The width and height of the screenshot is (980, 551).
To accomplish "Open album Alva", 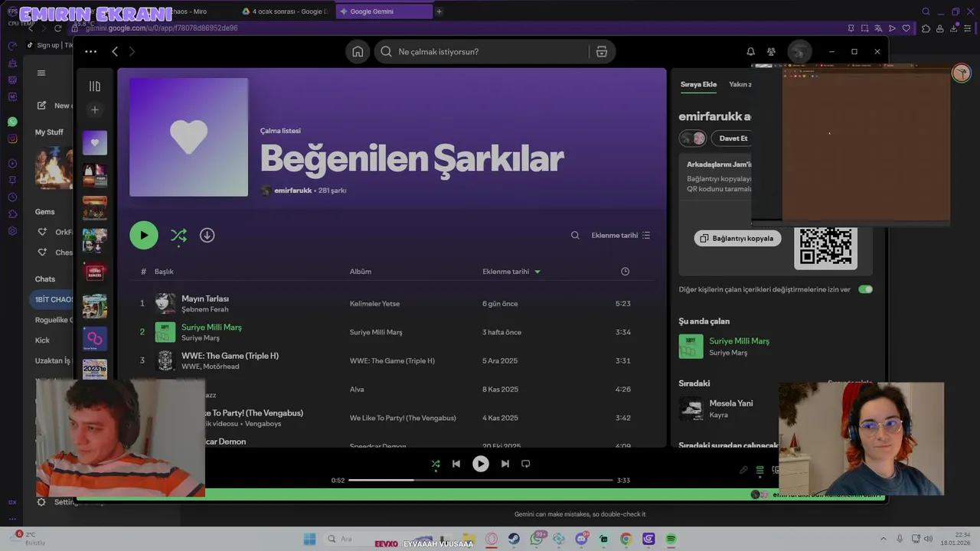I will tap(357, 390).
